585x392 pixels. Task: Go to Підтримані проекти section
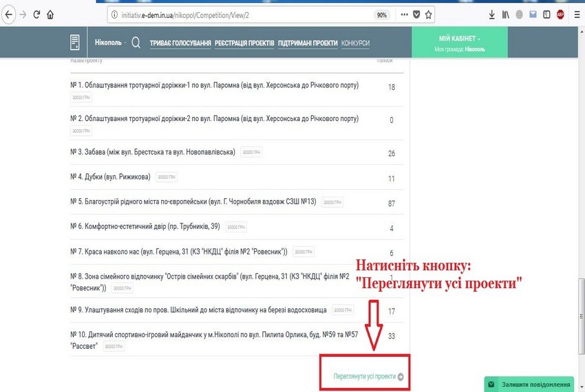pos(308,43)
